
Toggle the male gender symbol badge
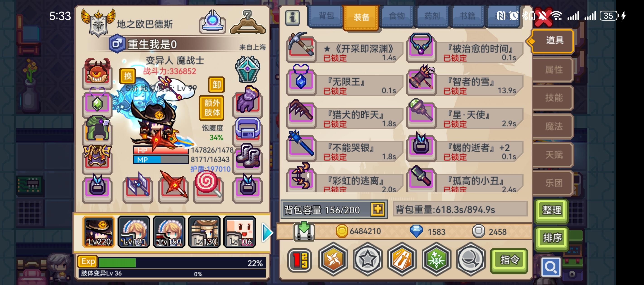116,44
